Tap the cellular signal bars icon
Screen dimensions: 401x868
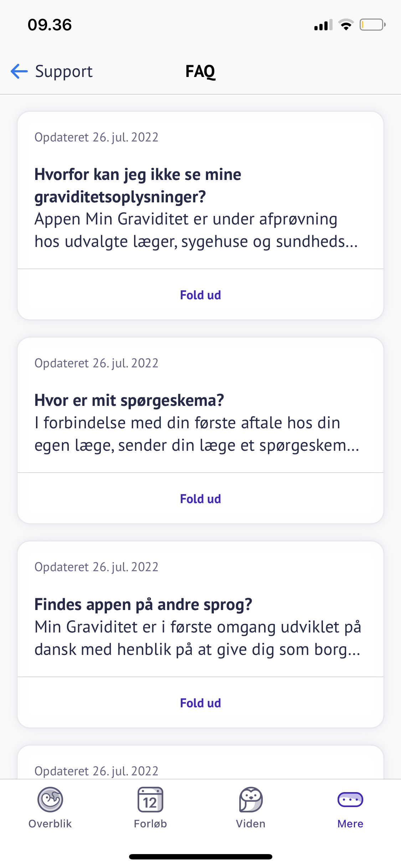pyautogui.click(x=323, y=25)
